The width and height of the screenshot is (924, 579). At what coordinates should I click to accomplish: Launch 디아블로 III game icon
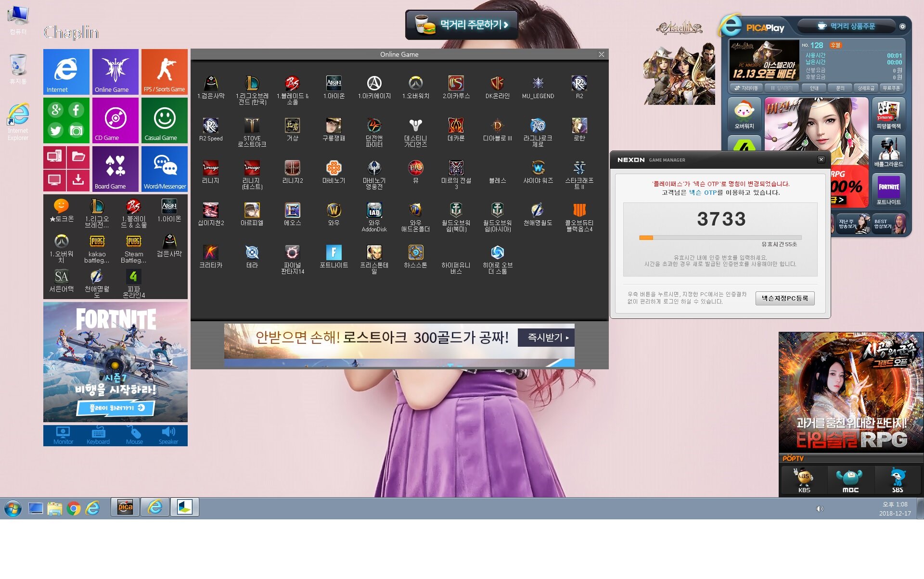[x=497, y=129]
